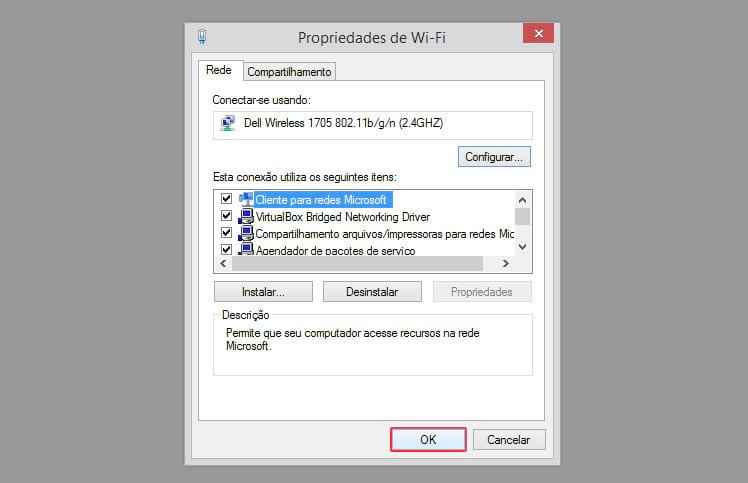Close the Propriedades de Wi-Fi dialog

click(x=538, y=33)
